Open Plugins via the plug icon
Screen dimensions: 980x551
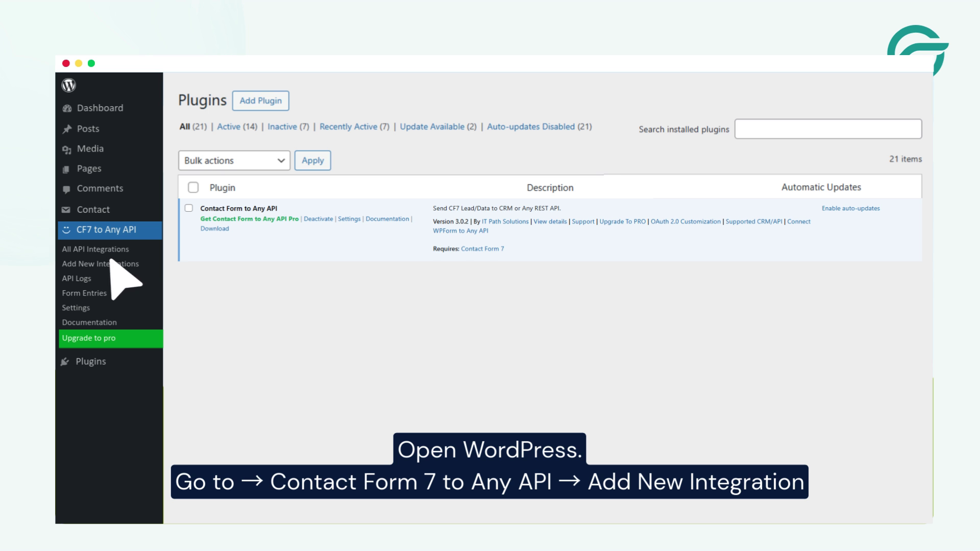pos(65,361)
